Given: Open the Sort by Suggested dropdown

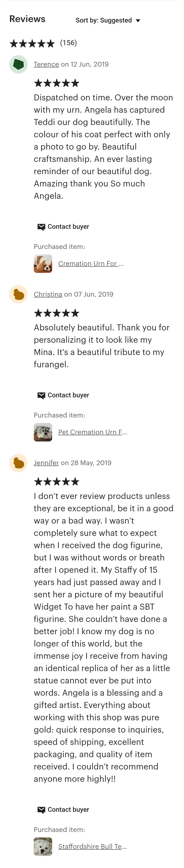Looking at the screenshot, I should [108, 20].
